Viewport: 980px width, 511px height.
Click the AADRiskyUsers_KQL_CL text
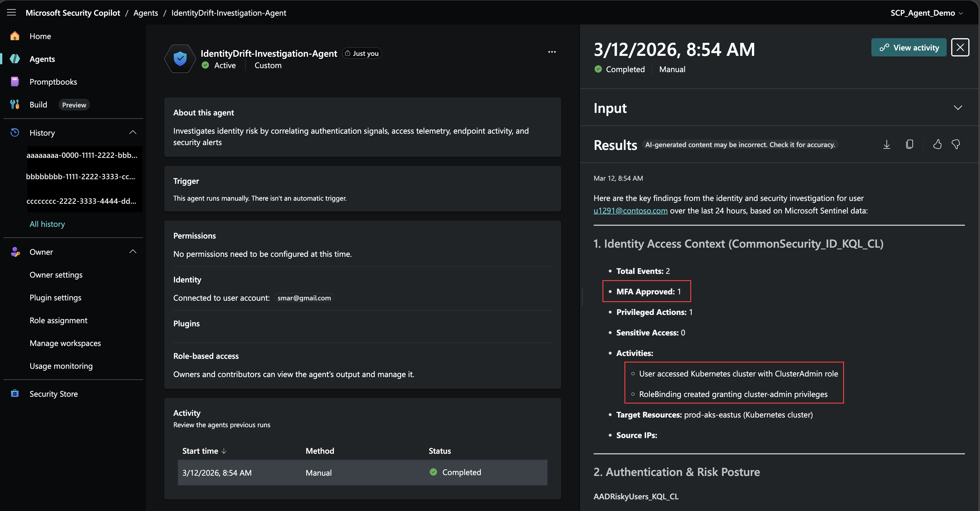636,496
